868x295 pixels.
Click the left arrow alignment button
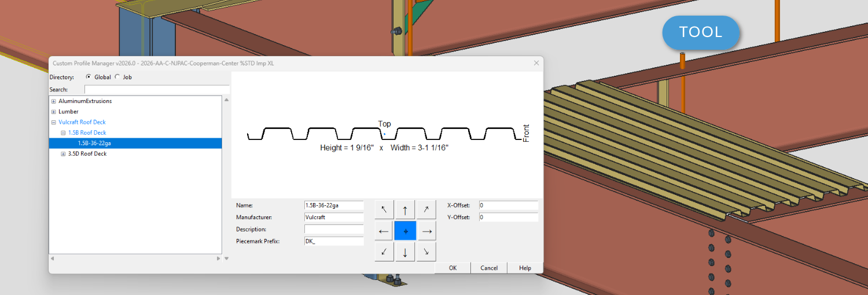click(x=384, y=231)
